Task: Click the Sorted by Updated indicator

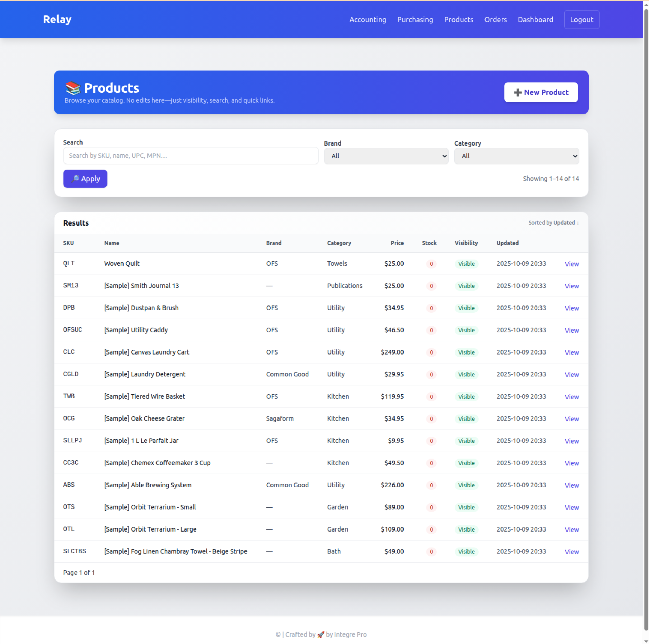Action: coord(553,223)
